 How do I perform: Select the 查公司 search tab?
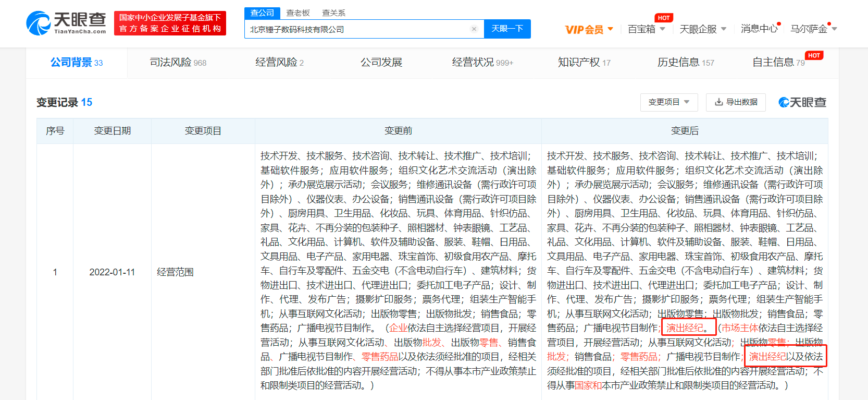tap(262, 13)
